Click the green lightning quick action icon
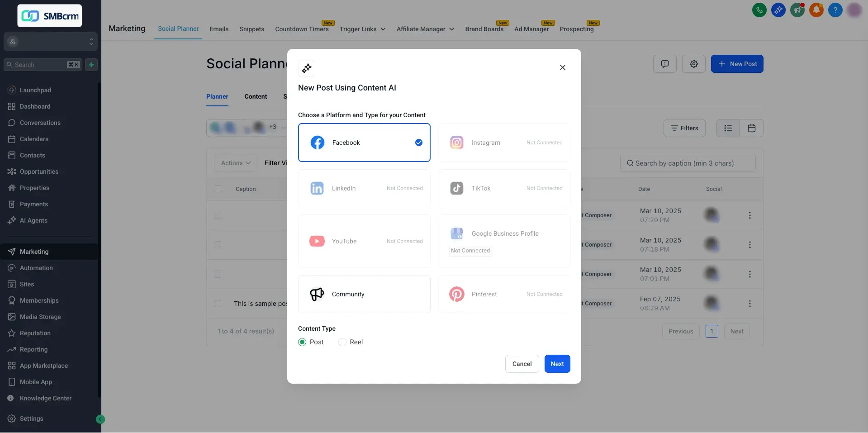868x433 pixels. (91, 65)
